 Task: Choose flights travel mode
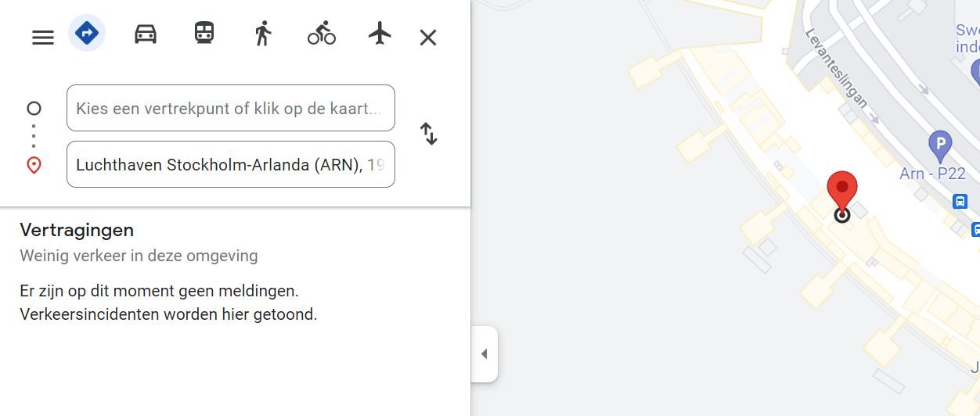pyautogui.click(x=380, y=34)
